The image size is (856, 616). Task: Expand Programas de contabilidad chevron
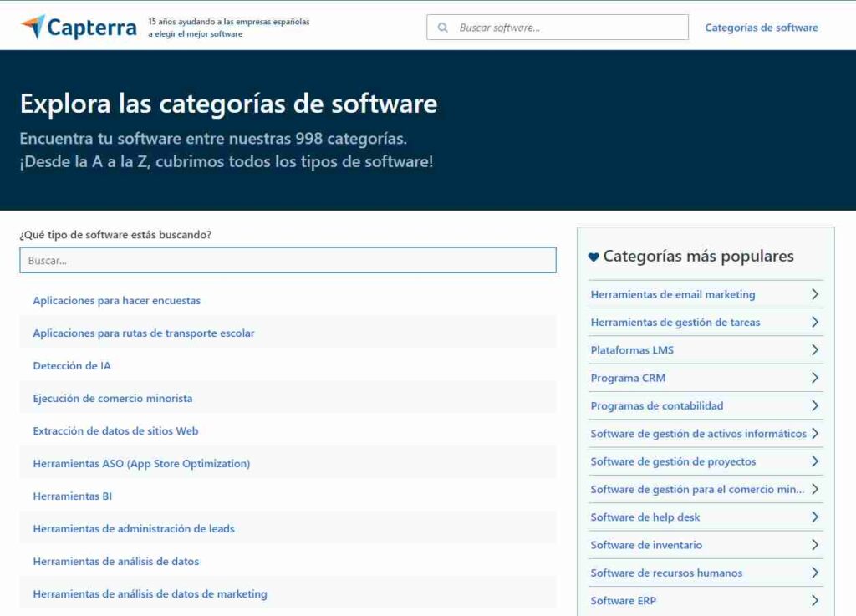coord(814,405)
